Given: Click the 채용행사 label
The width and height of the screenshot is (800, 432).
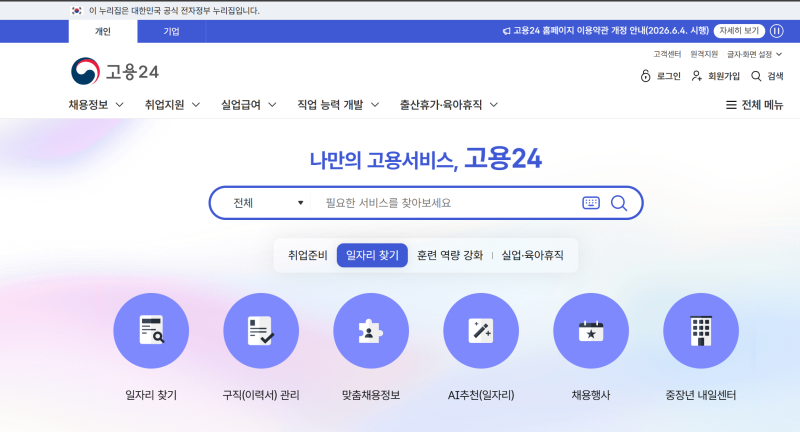Looking at the screenshot, I should 591,395.
